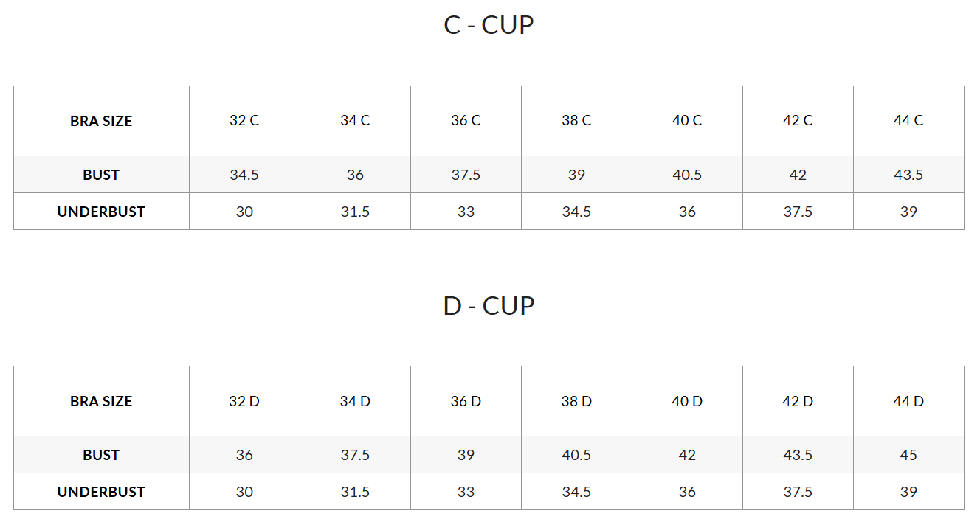Click bust value 40.5 under 38 D

576,455
